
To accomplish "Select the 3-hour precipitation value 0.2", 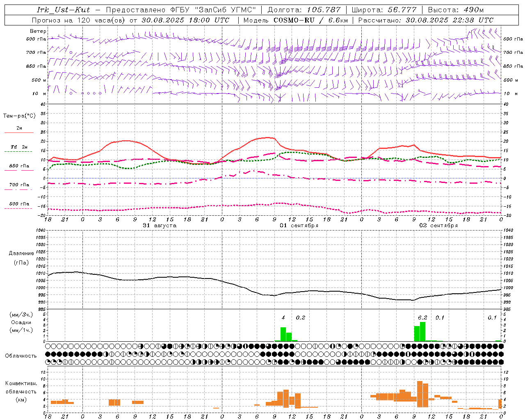I will [x=301, y=317].
